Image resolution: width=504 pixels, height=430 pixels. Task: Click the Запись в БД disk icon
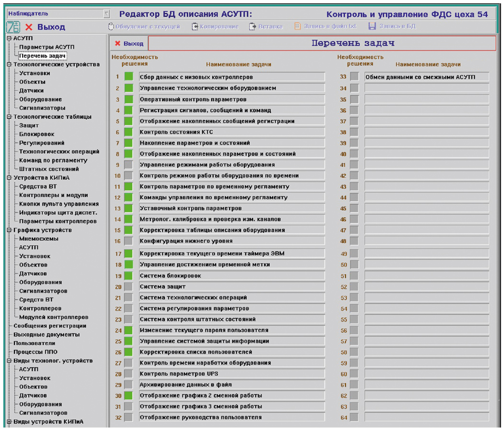372,26
